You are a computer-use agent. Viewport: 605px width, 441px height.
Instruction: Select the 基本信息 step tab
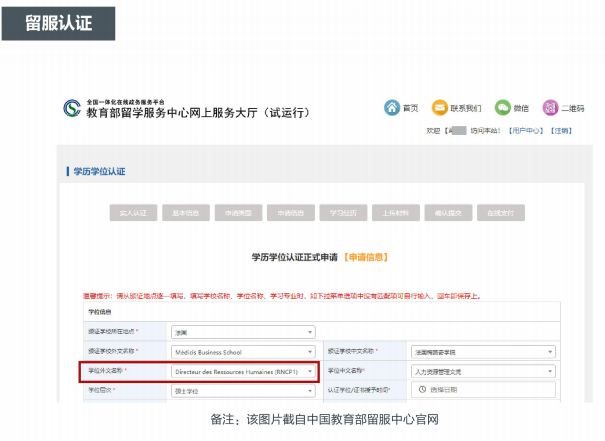[186, 213]
